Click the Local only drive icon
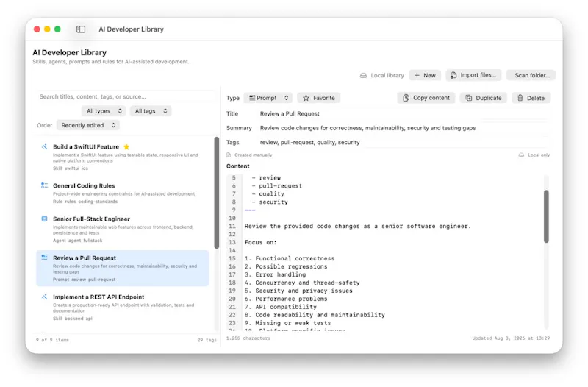 tap(521, 155)
